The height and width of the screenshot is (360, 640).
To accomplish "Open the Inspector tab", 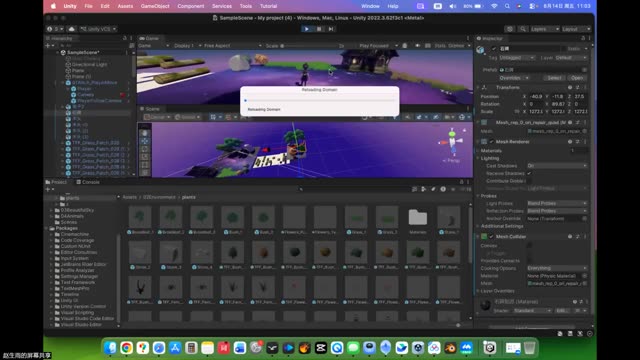I will click(x=490, y=38).
